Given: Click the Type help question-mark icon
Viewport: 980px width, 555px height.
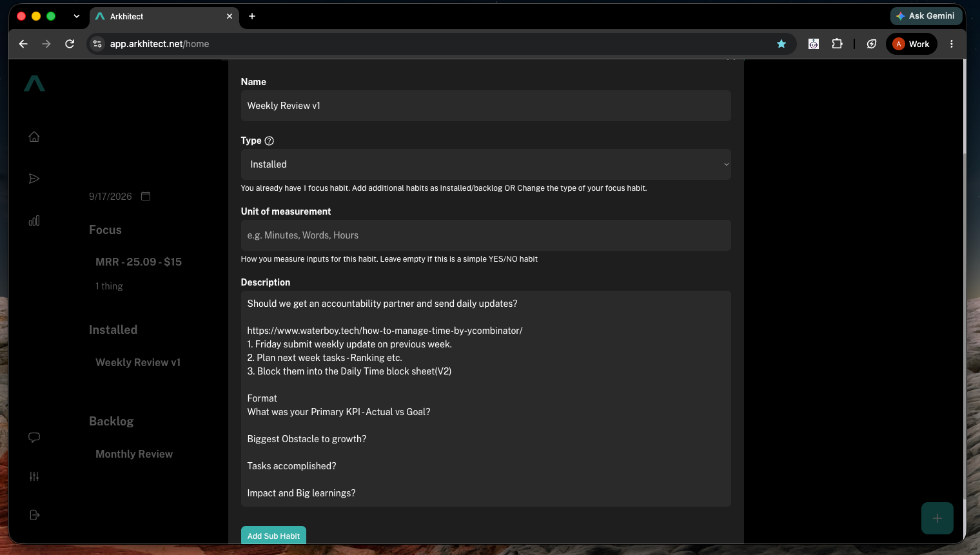Looking at the screenshot, I should tap(269, 141).
